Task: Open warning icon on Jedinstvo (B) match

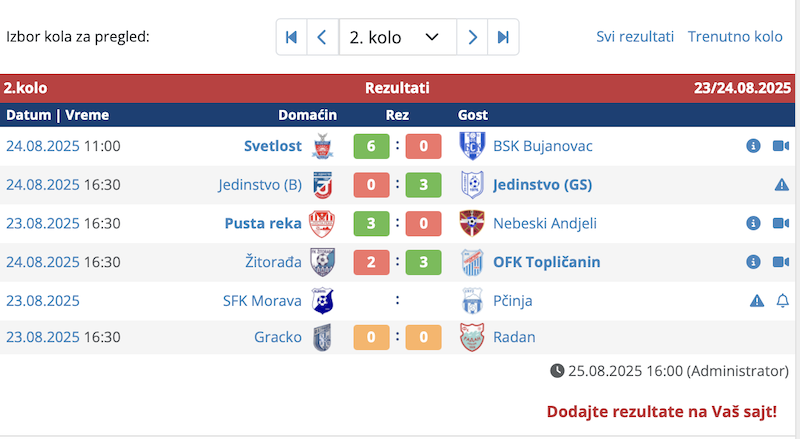Action: [781, 185]
